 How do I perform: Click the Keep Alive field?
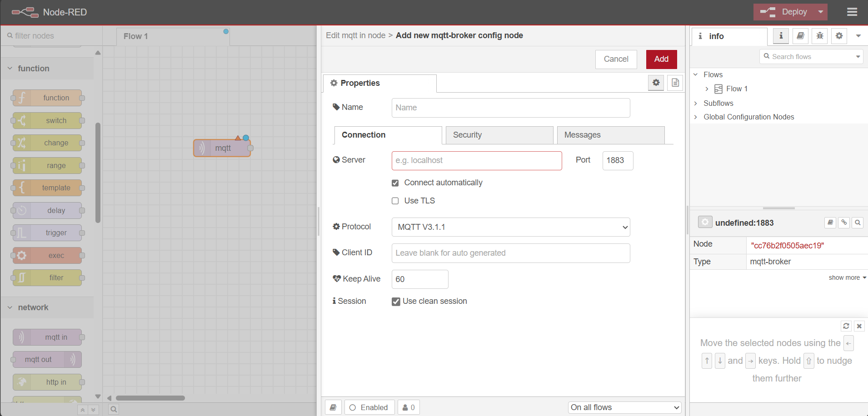point(420,279)
